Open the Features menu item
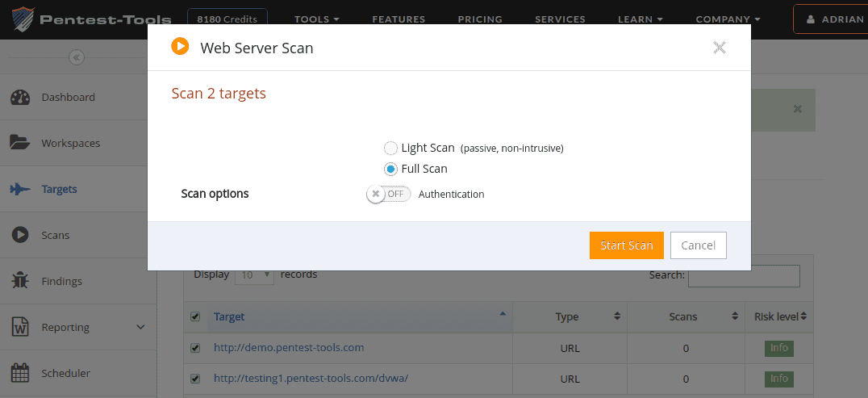 click(398, 19)
